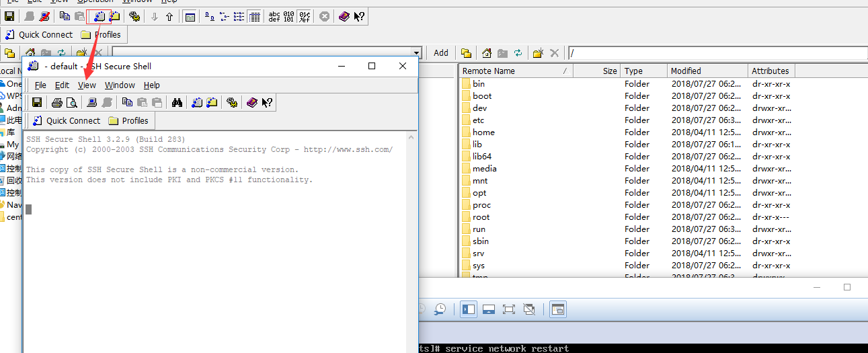Sort by Modified column header
Viewport: 868px width, 353px height.
tap(708, 71)
